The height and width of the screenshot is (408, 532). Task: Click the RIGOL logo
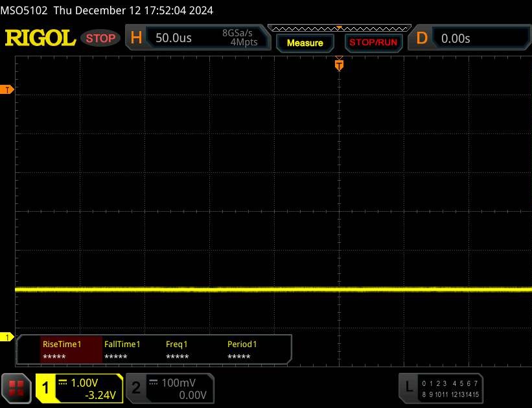tap(40, 38)
